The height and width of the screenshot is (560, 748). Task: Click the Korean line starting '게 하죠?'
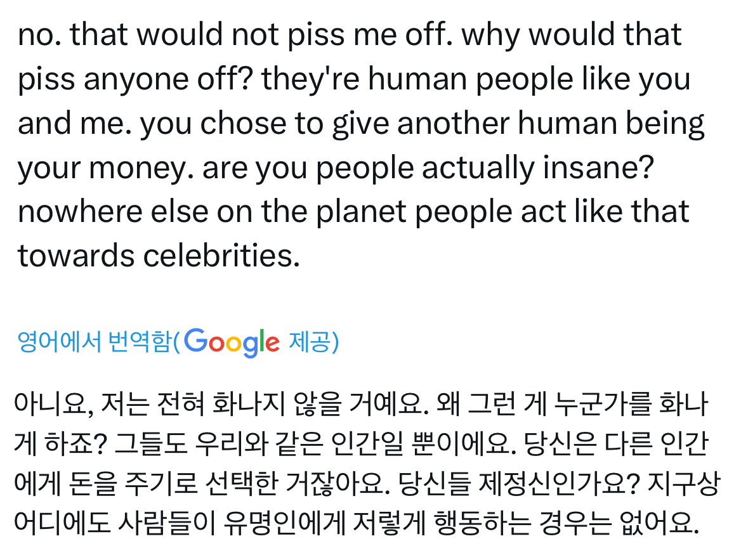click(x=360, y=446)
